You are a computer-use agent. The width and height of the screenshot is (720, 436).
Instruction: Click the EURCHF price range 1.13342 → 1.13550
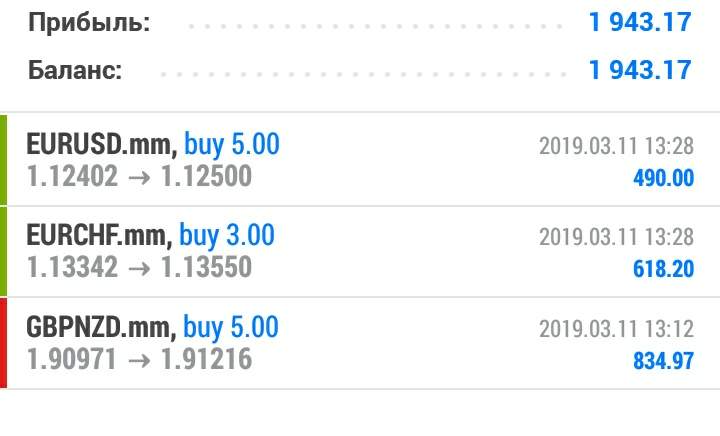139,268
